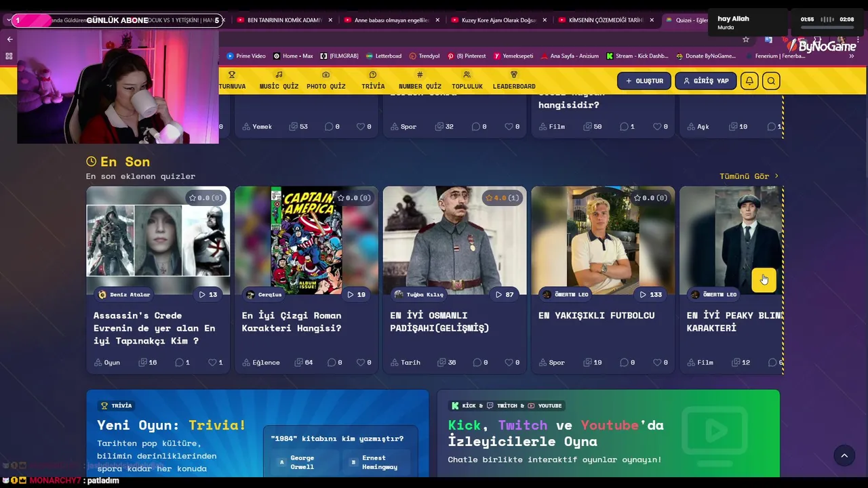Select answer George Orwell
868x488 pixels.
[x=302, y=462]
